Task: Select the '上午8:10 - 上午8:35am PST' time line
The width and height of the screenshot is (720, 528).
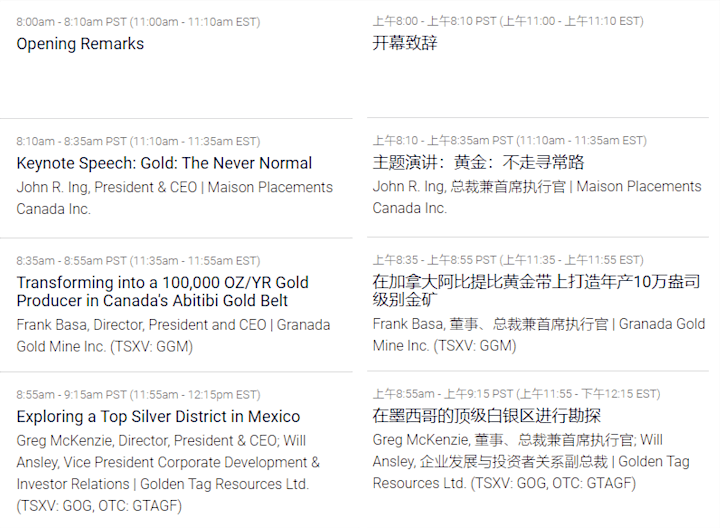Action: coord(509,140)
